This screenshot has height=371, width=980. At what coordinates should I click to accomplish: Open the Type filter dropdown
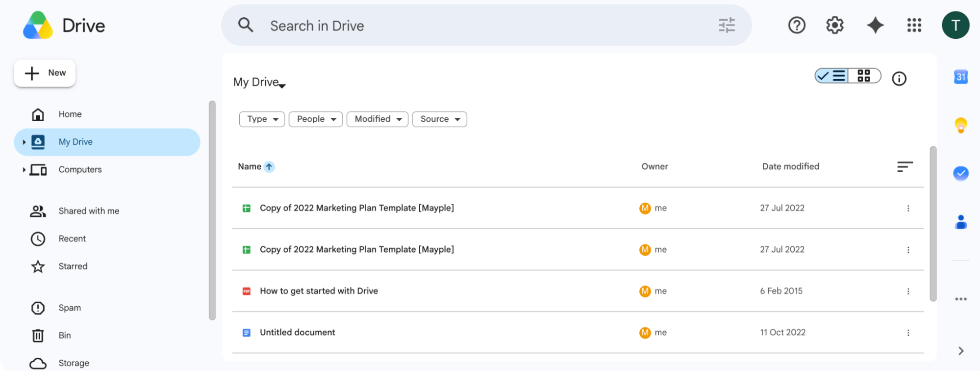262,119
